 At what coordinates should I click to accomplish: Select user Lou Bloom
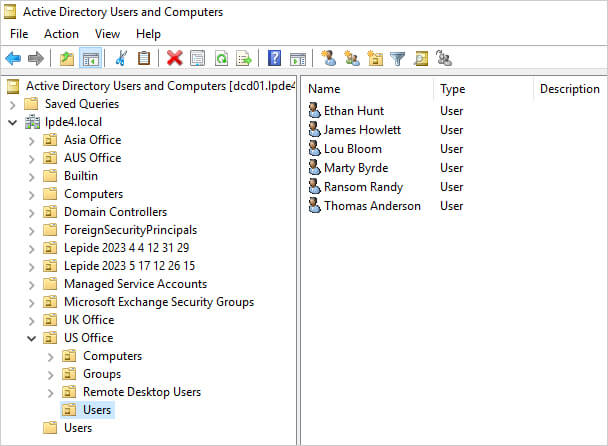click(353, 149)
